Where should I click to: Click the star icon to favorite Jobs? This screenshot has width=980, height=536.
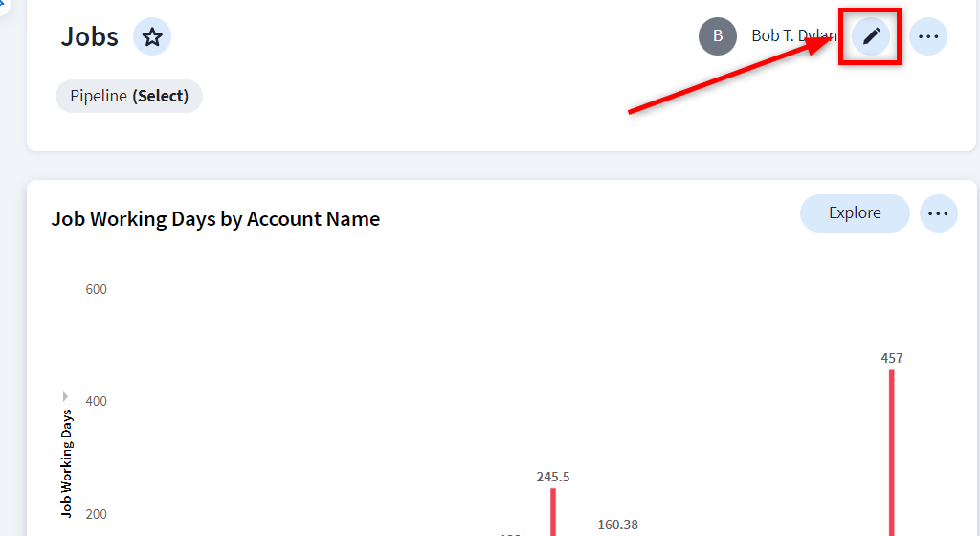point(151,37)
